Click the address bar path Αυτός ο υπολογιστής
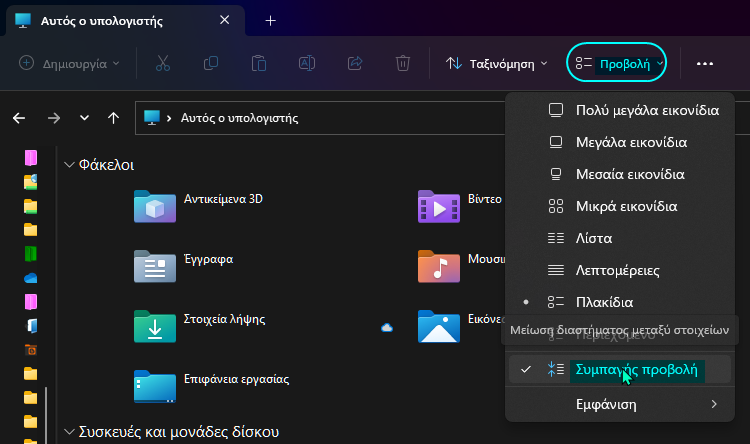This screenshot has height=444, width=750. click(x=239, y=118)
